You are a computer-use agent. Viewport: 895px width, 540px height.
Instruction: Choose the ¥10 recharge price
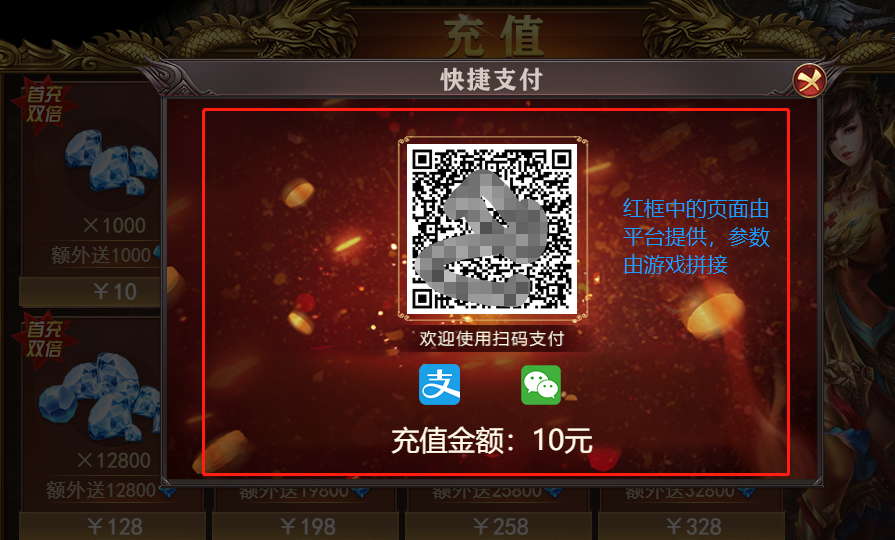pos(90,292)
